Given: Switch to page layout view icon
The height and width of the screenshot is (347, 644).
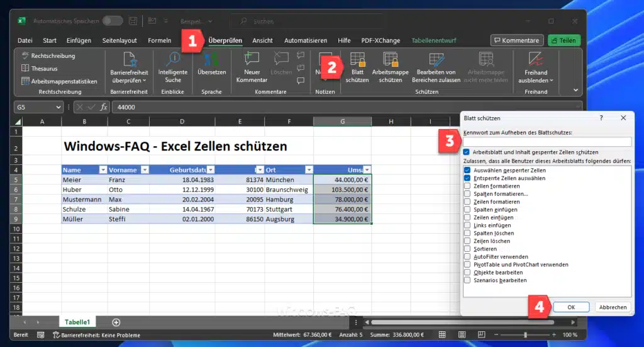Looking at the screenshot, I should (x=462, y=334).
